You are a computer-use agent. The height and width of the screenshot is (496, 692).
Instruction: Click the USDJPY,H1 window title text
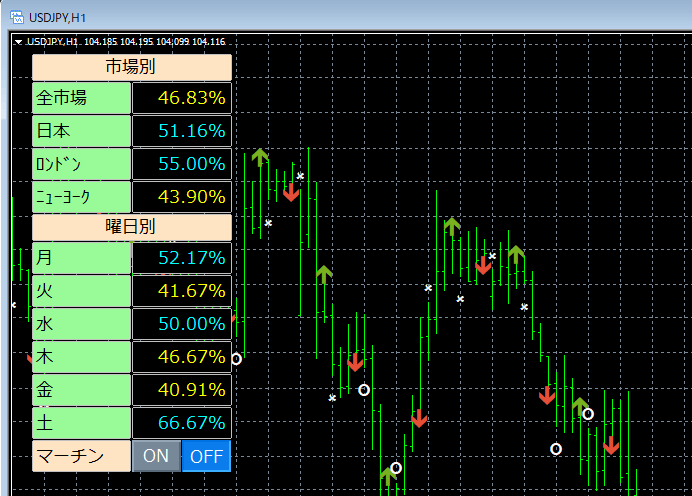click(x=57, y=18)
